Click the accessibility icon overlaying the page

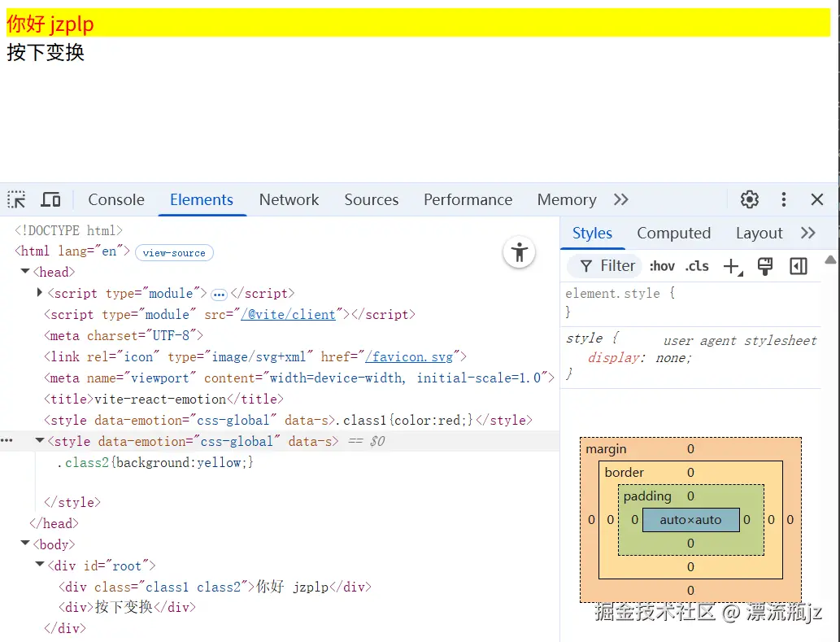[520, 252]
